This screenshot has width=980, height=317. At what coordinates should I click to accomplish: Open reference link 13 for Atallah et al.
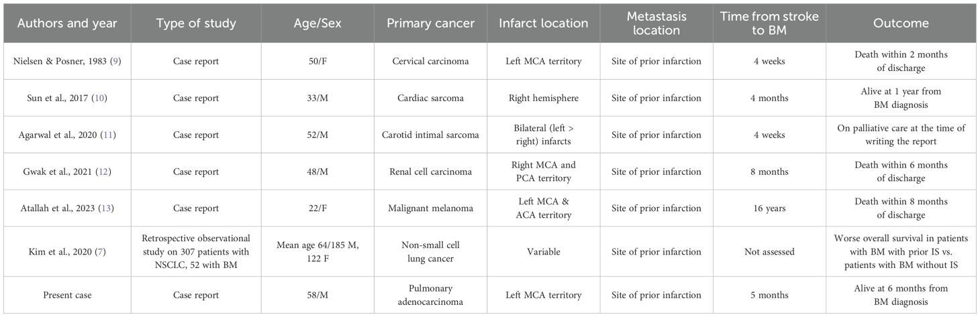pos(105,208)
